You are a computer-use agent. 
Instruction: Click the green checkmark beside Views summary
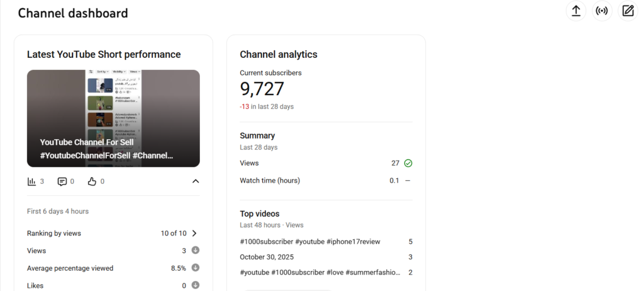(x=408, y=163)
